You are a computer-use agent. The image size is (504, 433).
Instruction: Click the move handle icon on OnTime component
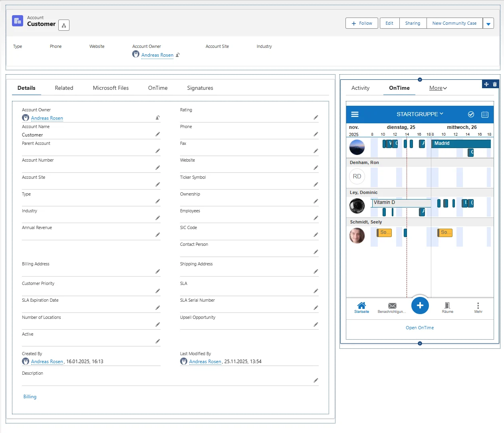click(486, 84)
